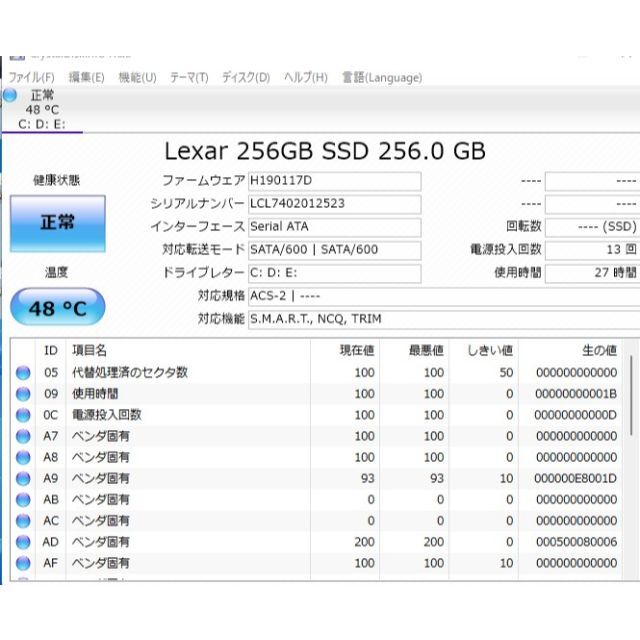Select ベンダ固有 in row A9
This screenshot has width=640, height=640.
click(100, 478)
